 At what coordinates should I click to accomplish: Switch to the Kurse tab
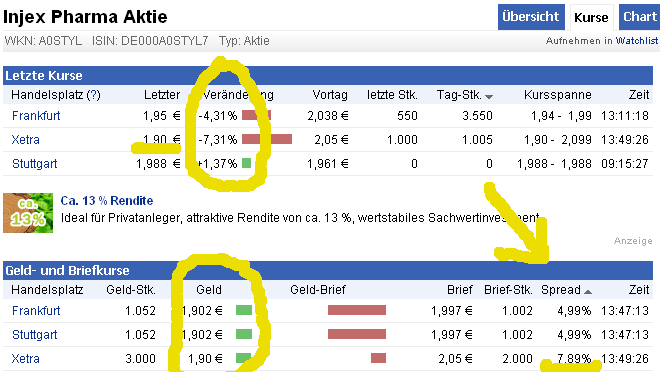591,18
